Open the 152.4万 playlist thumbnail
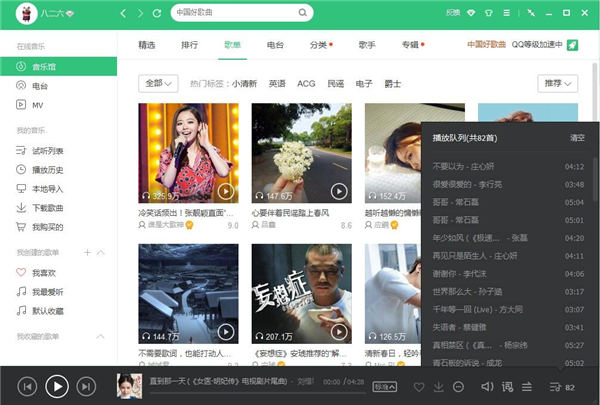This screenshot has width=600, height=405. [x=393, y=153]
